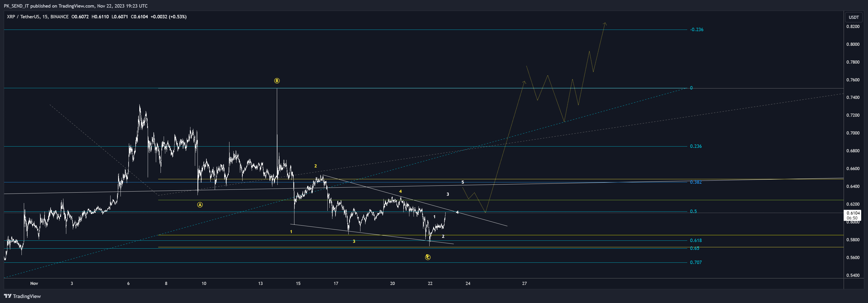868x303 pixels.
Task: Click 0.5800 on the price axis
Action: tap(853, 240)
